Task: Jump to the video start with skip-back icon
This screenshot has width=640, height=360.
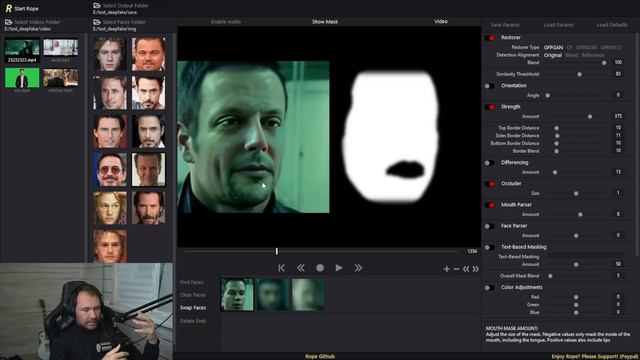Action: tap(281, 268)
